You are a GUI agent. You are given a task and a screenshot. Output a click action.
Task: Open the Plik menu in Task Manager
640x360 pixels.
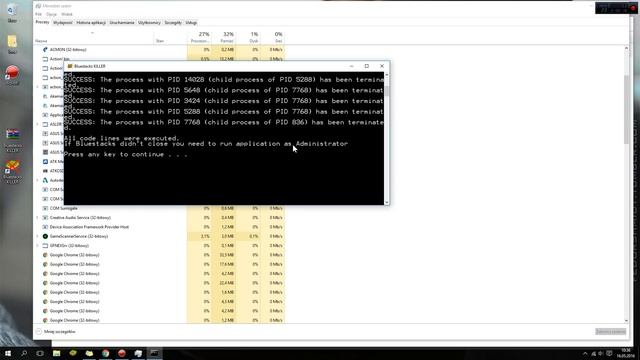[38, 14]
